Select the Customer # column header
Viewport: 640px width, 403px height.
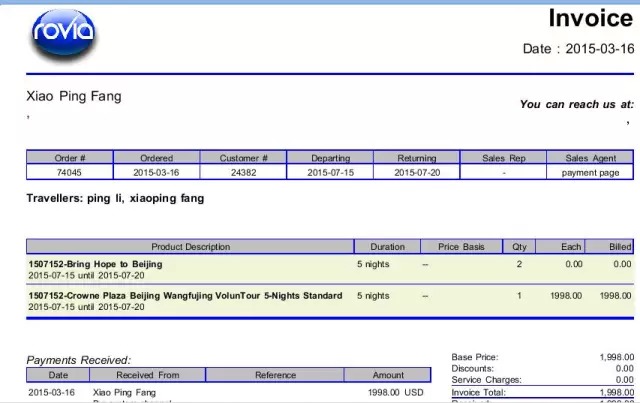click(243, 158)
